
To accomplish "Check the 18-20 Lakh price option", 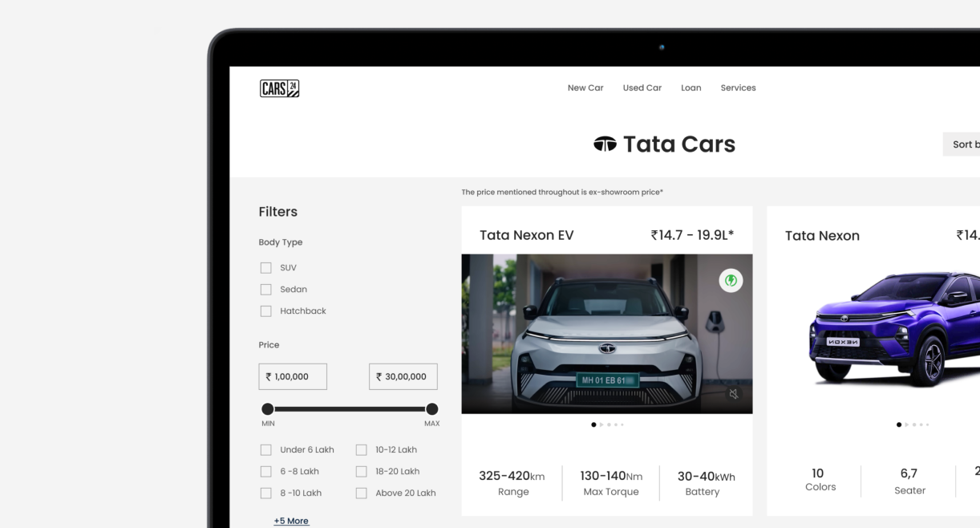I will pyautogui.click(x=361, y=472).
